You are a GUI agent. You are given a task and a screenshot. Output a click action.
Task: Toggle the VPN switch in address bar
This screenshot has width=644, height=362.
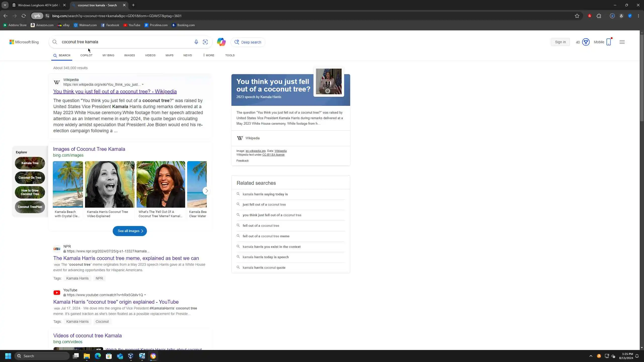(x=37, y=16)
